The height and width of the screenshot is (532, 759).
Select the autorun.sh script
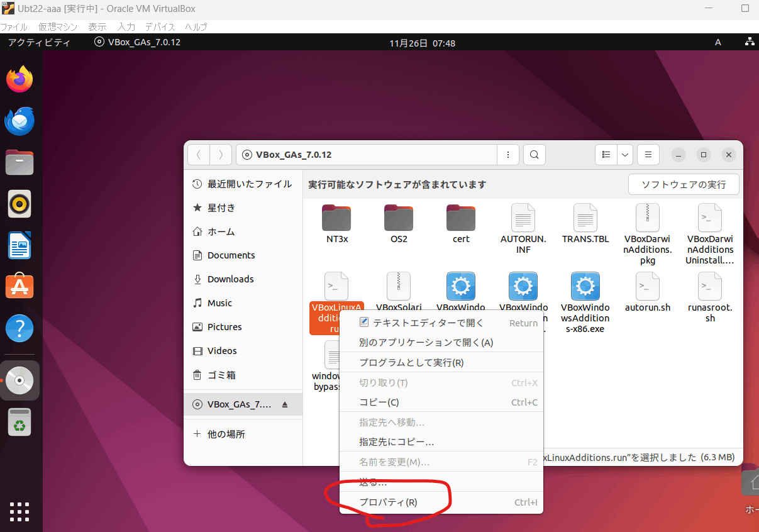tap(648, 292)
